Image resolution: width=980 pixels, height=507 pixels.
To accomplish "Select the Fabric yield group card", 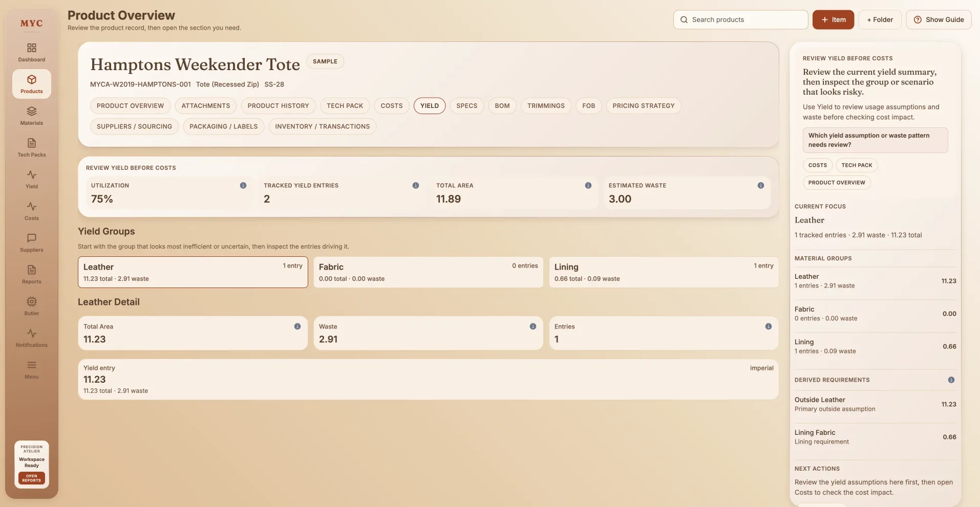I will [x=428, y=272].
